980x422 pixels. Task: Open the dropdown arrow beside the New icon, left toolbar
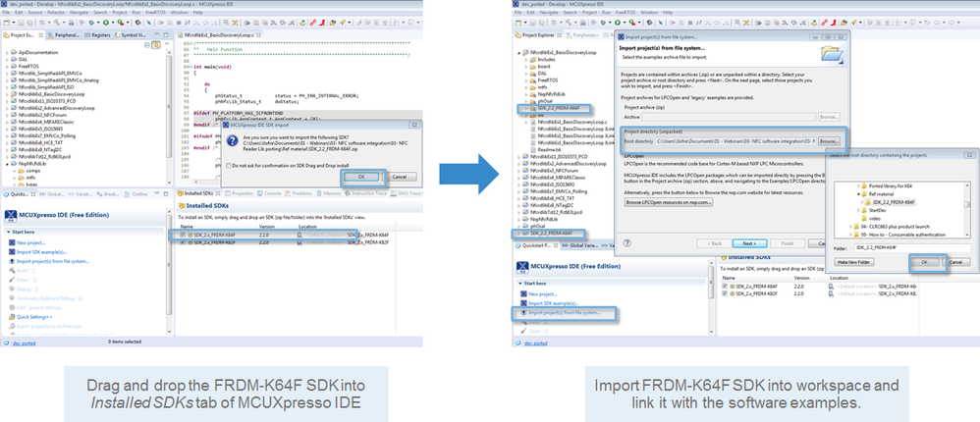pyautogui.click(x=14, y=23)
